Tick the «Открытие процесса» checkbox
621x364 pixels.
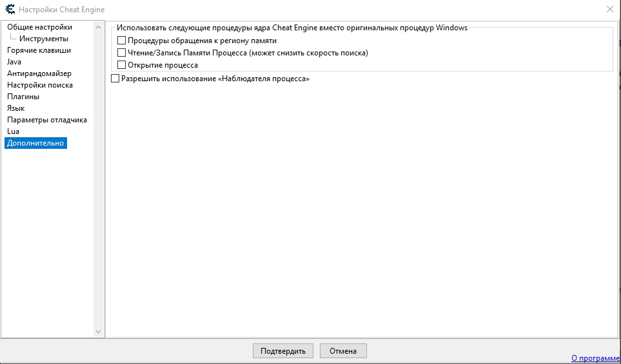(122, 65)
